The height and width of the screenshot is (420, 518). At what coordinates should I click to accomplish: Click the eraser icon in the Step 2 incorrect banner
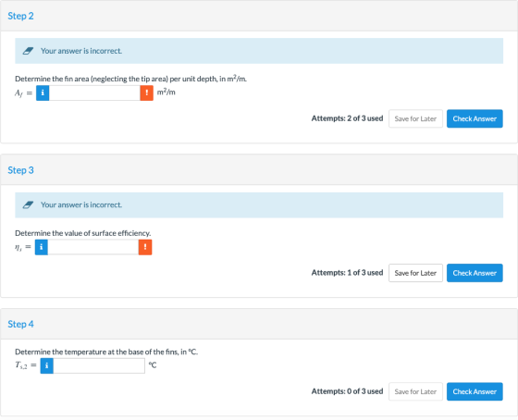[28, 51]
